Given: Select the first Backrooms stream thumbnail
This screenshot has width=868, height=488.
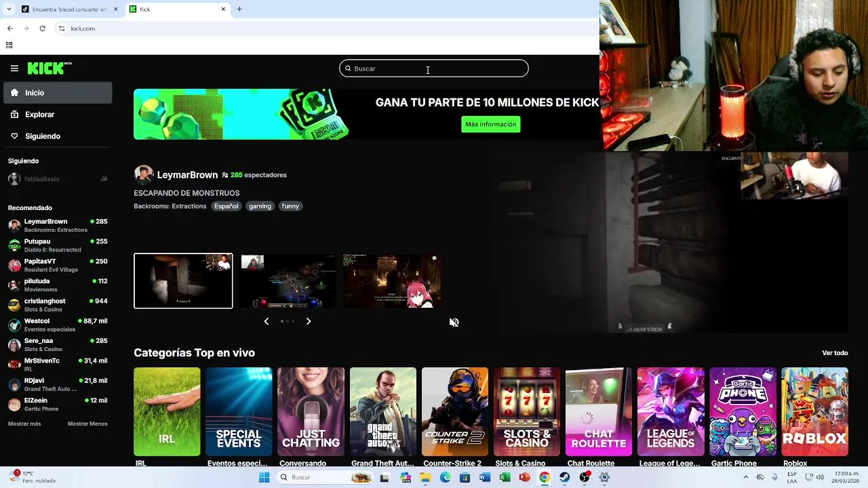Looking at the screenshot, I should click(x=183, y=281).
